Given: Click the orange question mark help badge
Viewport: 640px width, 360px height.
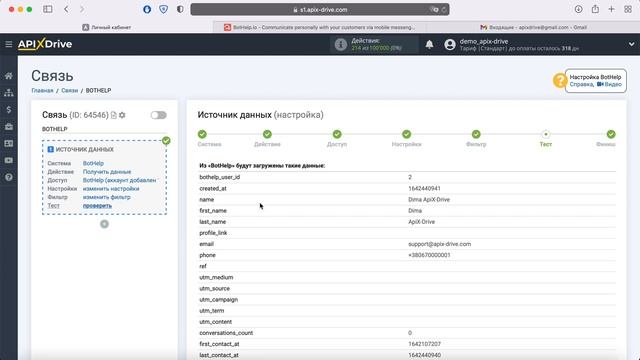Looking at the screenshot, I should (x=560, y=80).
